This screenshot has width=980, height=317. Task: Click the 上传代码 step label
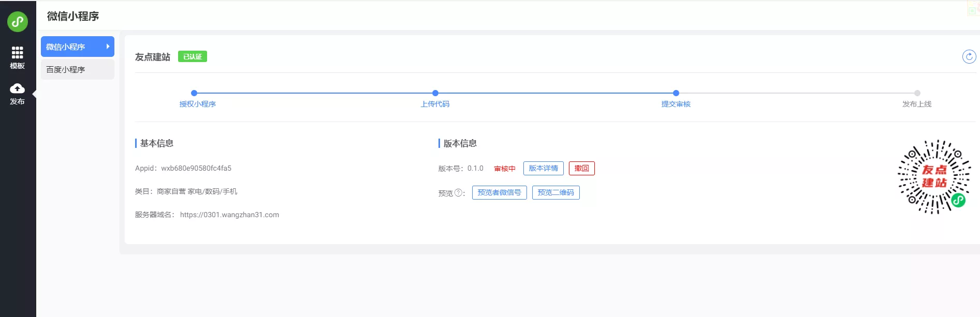tap(435, 104)
